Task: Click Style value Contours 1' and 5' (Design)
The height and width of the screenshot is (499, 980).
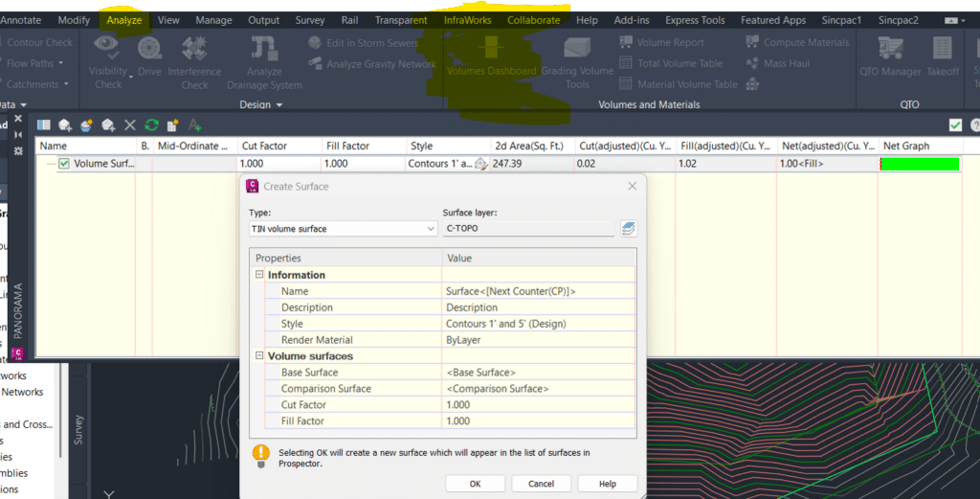Action: coord(539,324)
